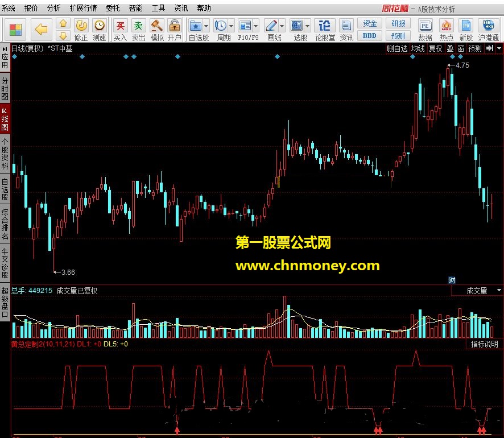
Task: Switch to the 综合排名 sidebar tab
Action: coord(5,225)
